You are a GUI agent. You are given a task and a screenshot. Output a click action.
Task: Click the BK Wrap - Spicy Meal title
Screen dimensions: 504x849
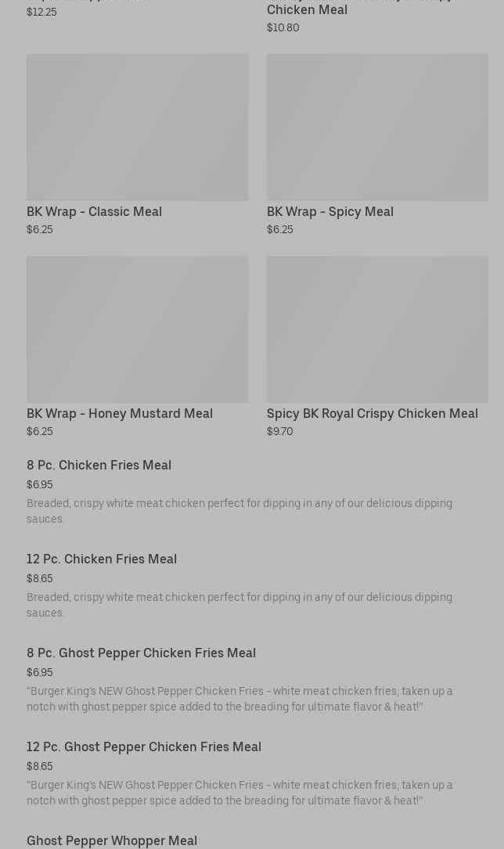click(x=329, y=211)
